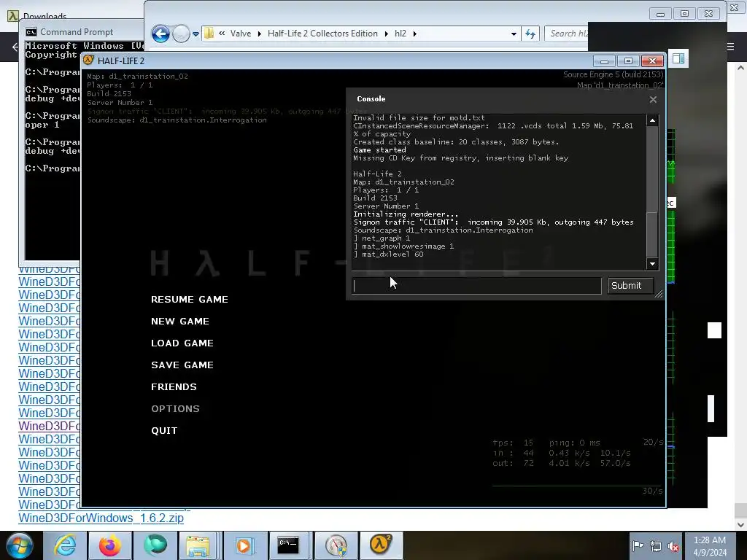This screenshot has height=560, width=747.
Task: Open the Friends menu entry
Action: 174,387
